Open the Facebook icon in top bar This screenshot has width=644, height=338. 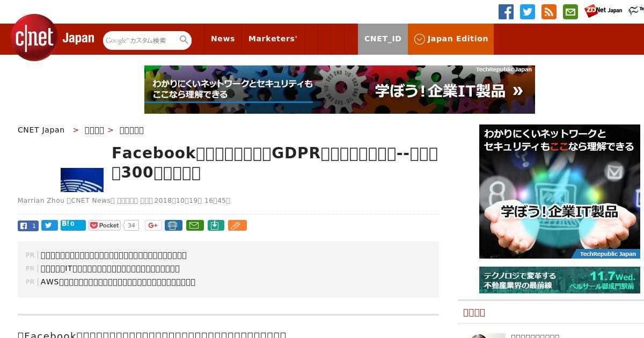[x=506, y=11]
